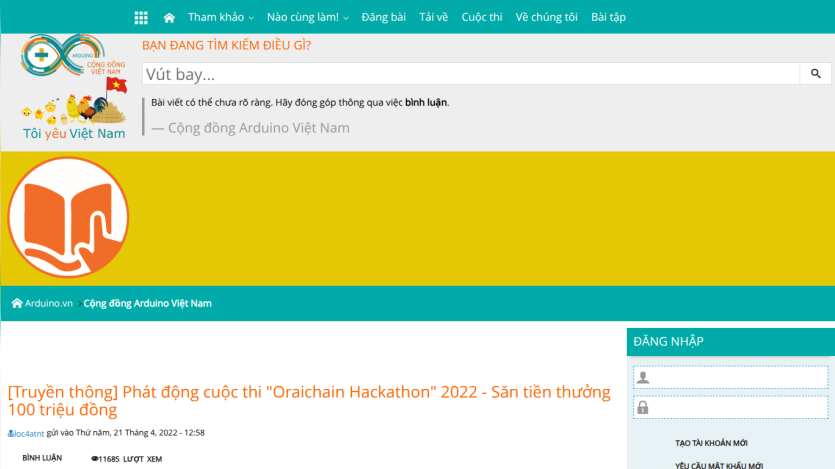The height and width of the screenshot is (469, 835).
Task: Click the orange open-book community logo
Action: pyautogui.click(x=68, y=217)
